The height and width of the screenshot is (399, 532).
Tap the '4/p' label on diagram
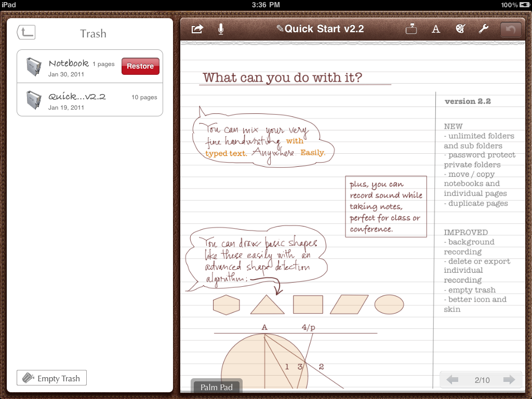pos(309,327)
